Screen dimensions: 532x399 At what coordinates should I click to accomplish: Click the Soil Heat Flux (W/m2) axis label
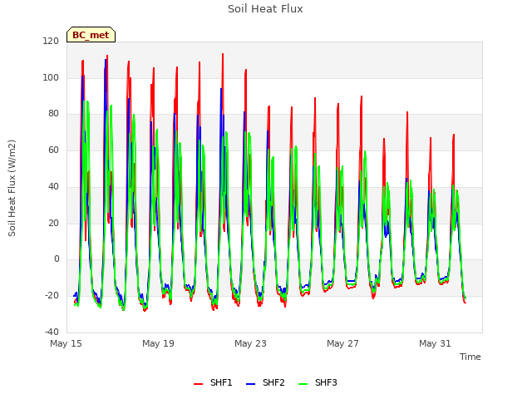[x=12, y=188]
